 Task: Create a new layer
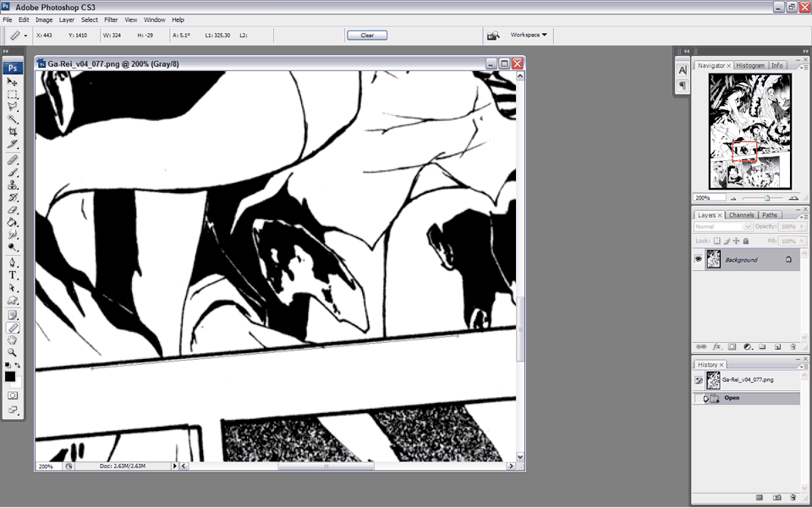click(x=777, y=347)
